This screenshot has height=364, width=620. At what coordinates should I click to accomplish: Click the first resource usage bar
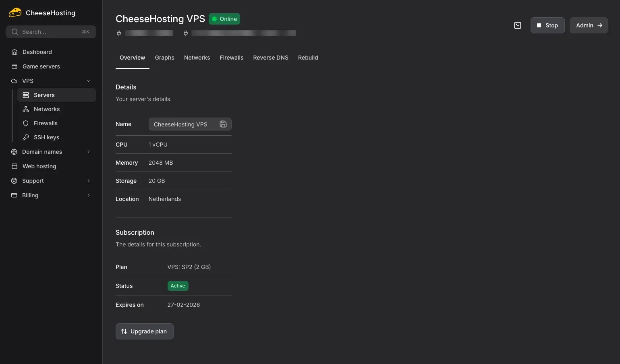coord(149,33)
